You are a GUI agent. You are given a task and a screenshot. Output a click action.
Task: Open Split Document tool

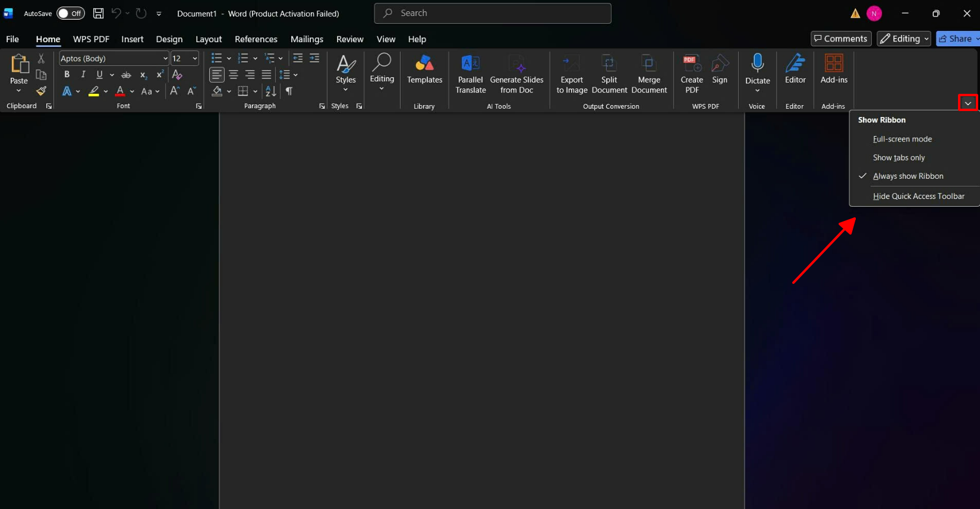pos(609,74)
